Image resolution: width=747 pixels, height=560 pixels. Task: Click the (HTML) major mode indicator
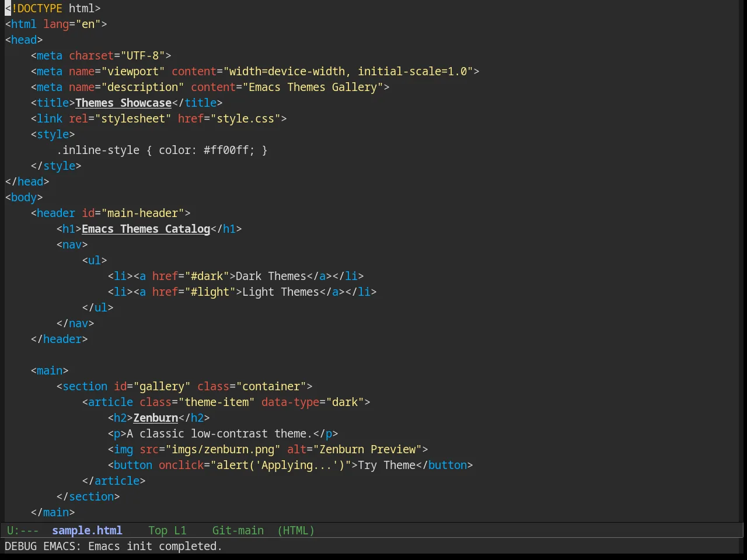tap(296, 530)
